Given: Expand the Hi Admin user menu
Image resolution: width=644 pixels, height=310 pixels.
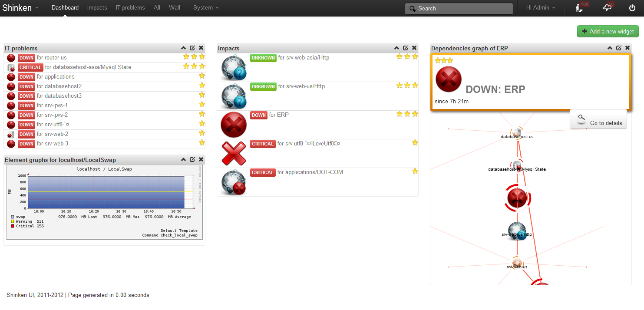Looking at the screenshot, I should 541,8.
